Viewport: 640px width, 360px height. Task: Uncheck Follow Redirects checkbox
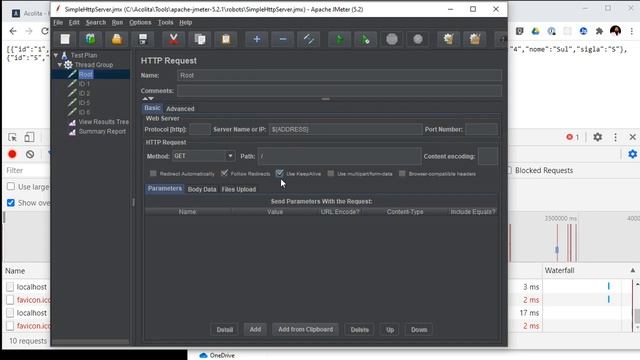point(224,173)
